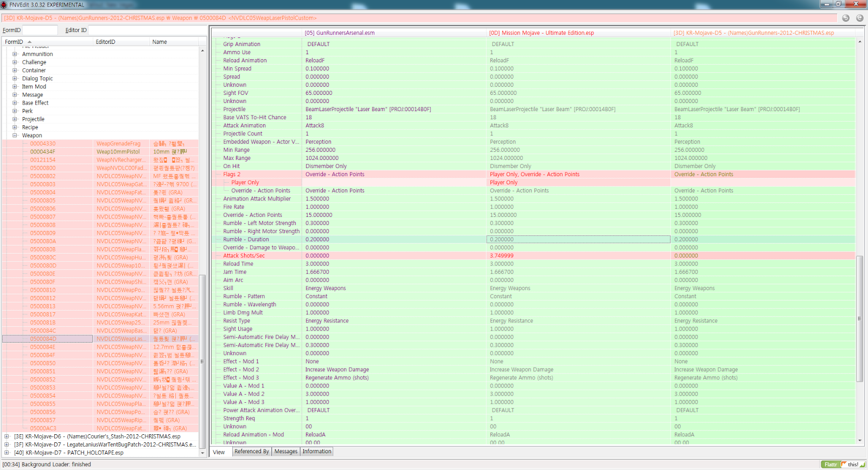Viewport: 868px width, 470px height.
Task: Click GunRunnersArsenal Effect - Mod 2 value
Action: pyautogui.click(x=337, y=370)
